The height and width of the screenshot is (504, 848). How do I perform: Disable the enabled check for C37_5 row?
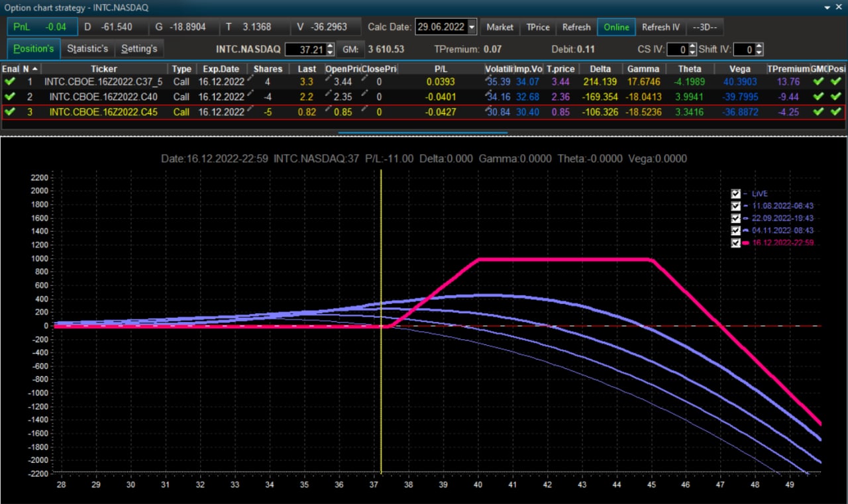pyautogui.click(x=9, y=81)
